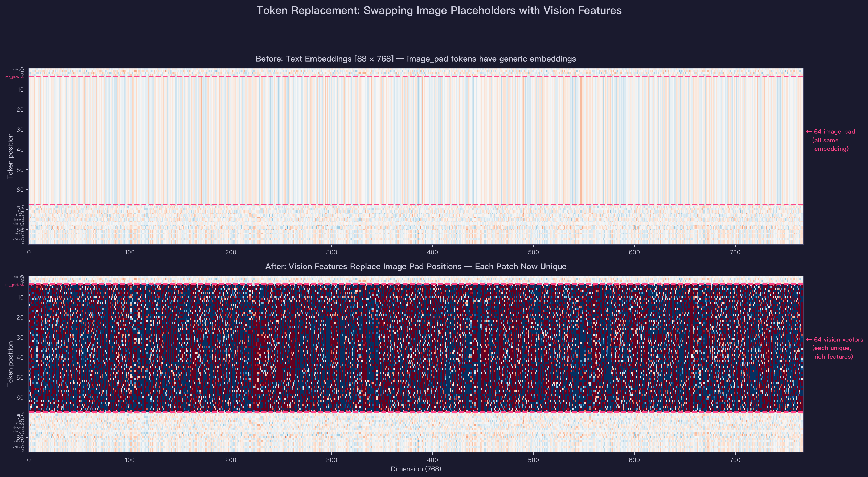Click the "Dimension (768)" x-axis label
The width and height of the screenshot is (868, 477).
coord(416,469)
